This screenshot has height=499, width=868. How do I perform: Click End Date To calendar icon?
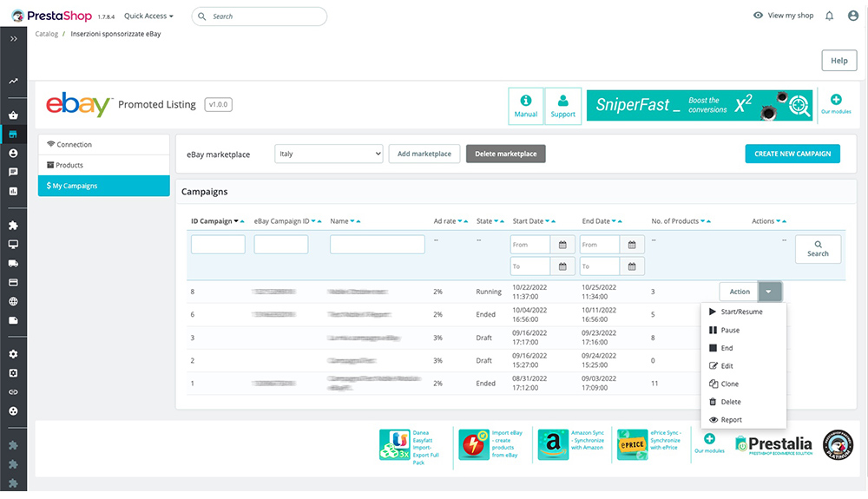633,266
